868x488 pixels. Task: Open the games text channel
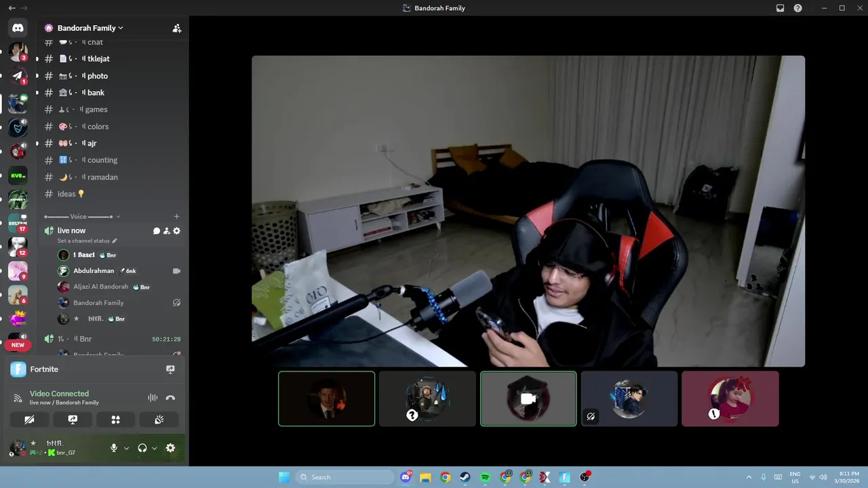[x=113, y=110]
